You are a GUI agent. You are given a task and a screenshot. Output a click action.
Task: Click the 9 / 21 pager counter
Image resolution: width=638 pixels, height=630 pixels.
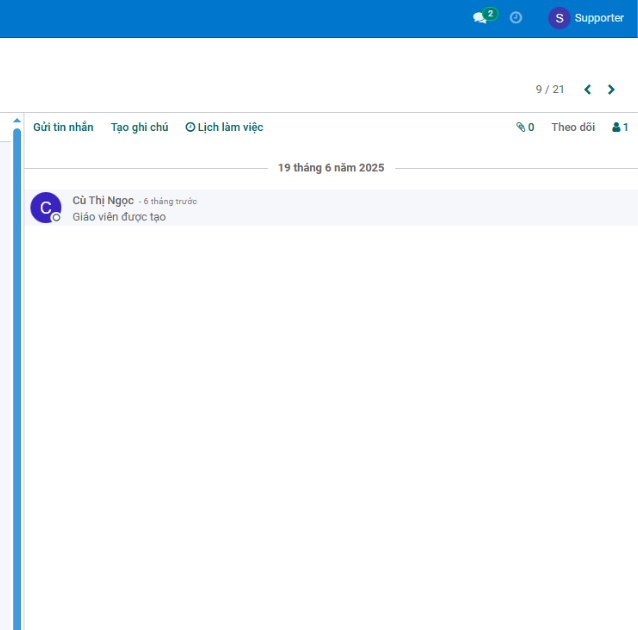pos(549,90)
